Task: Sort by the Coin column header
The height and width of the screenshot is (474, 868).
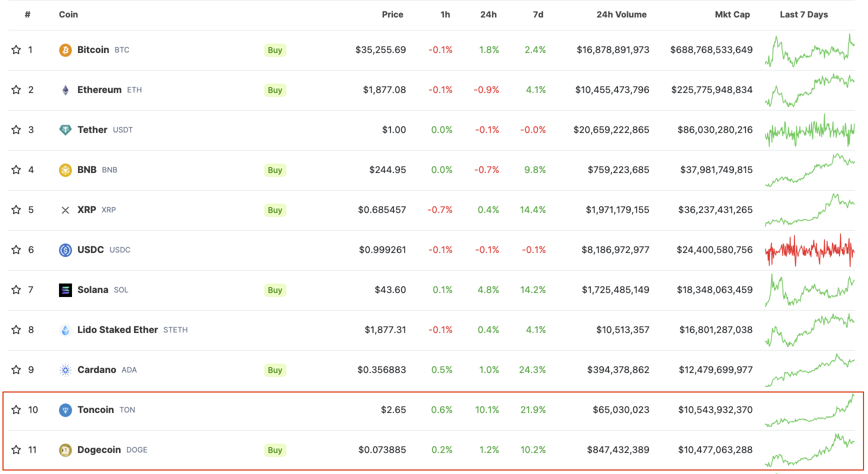Action: [68, 14]
